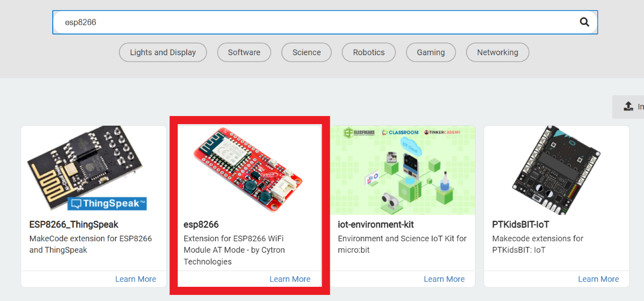Click the iot-environment-kit title text

pyautogui.click(x=376, y=224)
